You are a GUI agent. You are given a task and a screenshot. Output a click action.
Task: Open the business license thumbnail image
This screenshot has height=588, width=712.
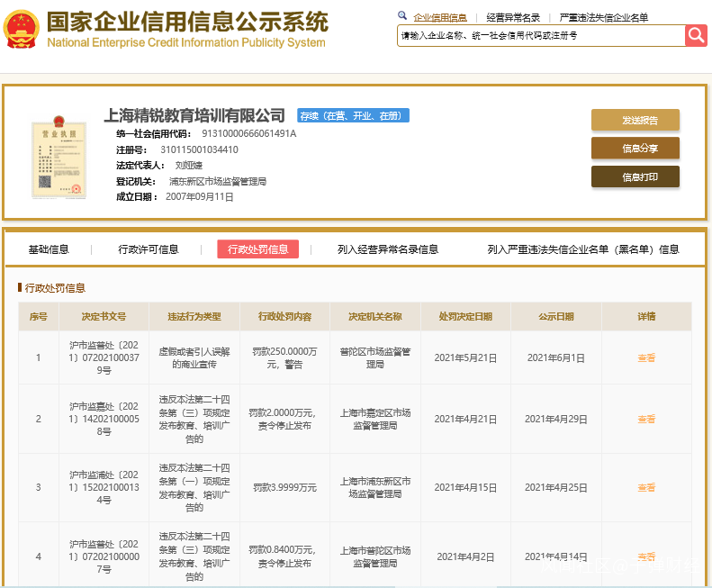coord(56,157)
